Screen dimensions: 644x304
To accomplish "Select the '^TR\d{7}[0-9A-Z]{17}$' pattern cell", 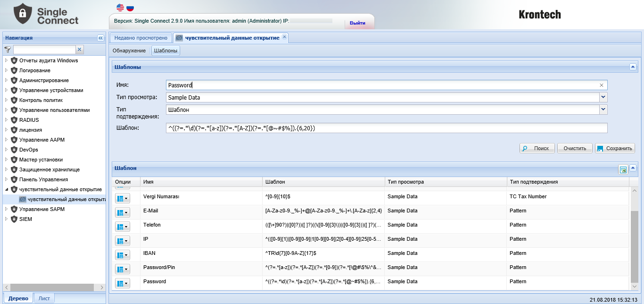I will click(x=323, y=255).
